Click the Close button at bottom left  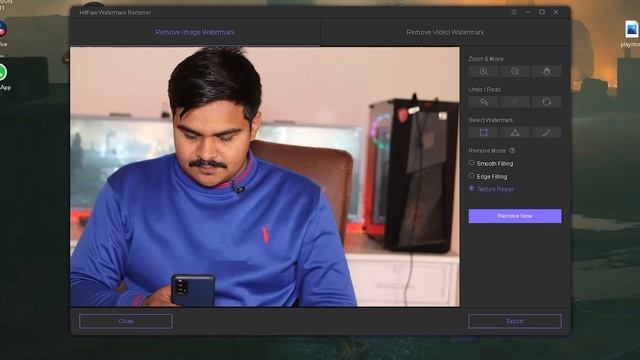(x=126, y=321)
